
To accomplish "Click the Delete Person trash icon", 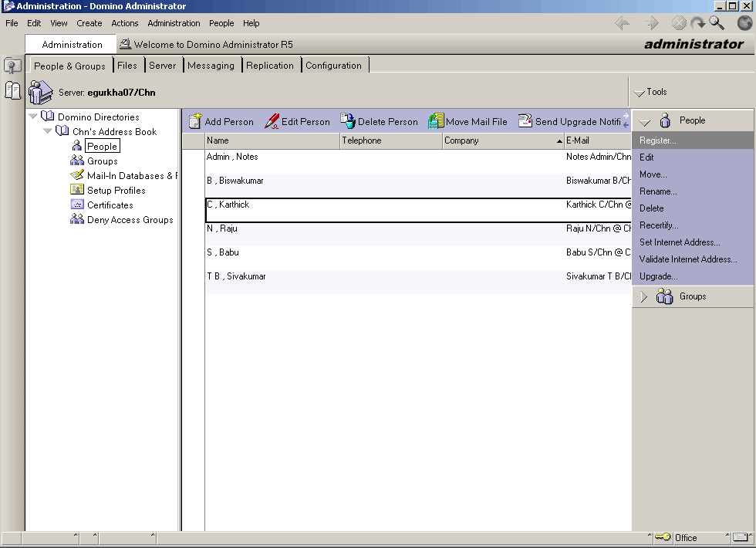I will coord(348,121).
